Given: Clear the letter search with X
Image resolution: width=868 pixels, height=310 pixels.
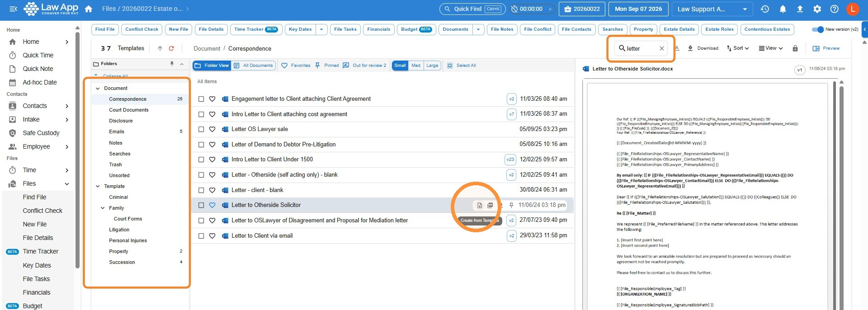Looking at the screenshot, I should (662, 48).
